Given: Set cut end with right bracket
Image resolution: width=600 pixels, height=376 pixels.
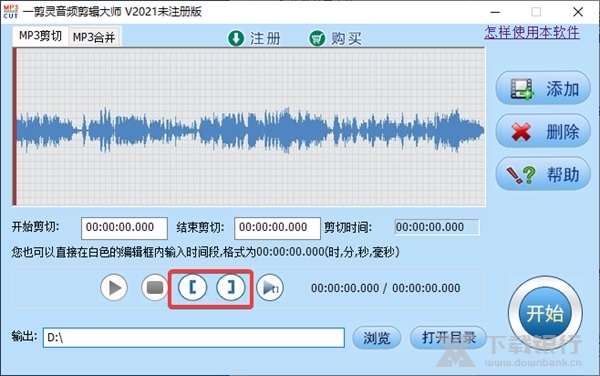Looking at the screenshot, I should (231, 287).
